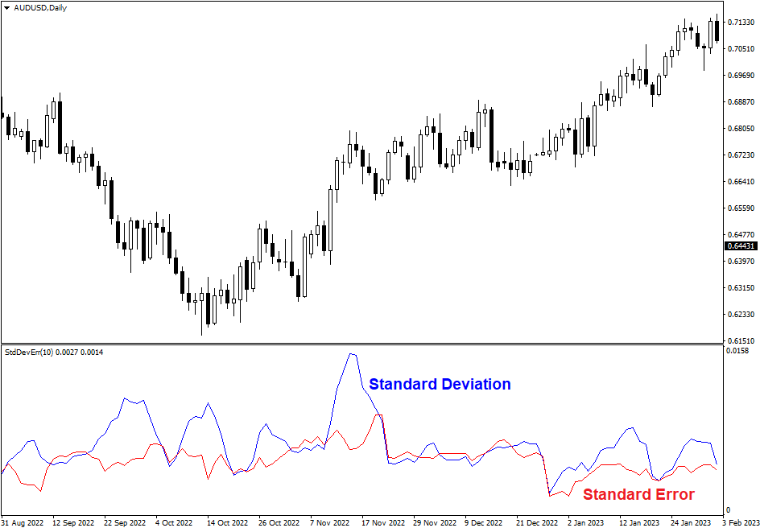Screen dimensions: 760x532
Task: Open the AUDUSD chart dropdown triangle
Action: (6, 8)
